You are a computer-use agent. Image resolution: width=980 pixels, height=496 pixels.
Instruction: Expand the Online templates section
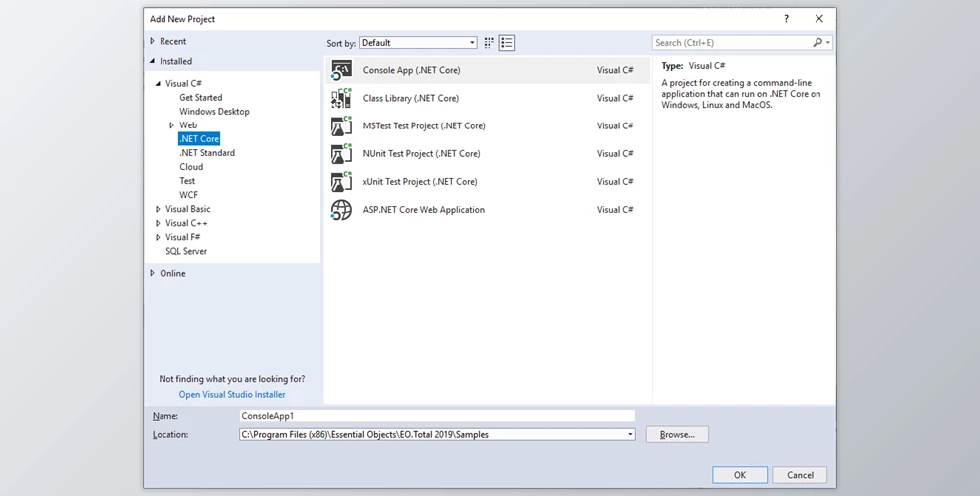point(153,273)
